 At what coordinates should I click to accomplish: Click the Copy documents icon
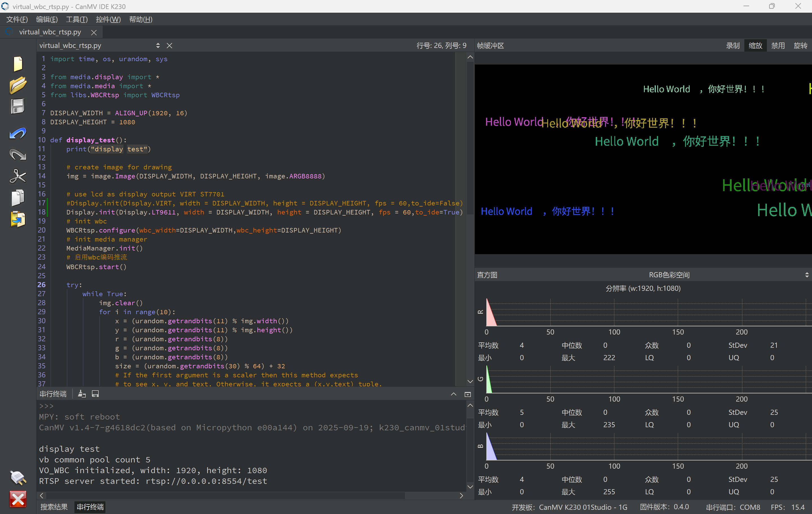click(x=18, y=198)
